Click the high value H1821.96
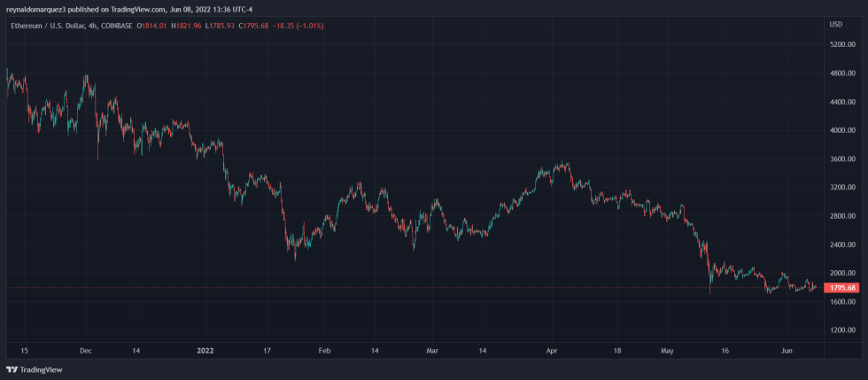 tap(188, 26)
